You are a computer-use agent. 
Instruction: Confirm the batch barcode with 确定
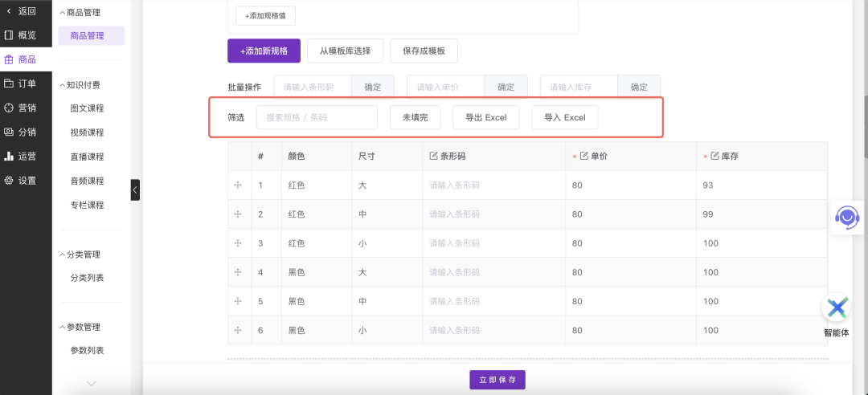(373, 87)
